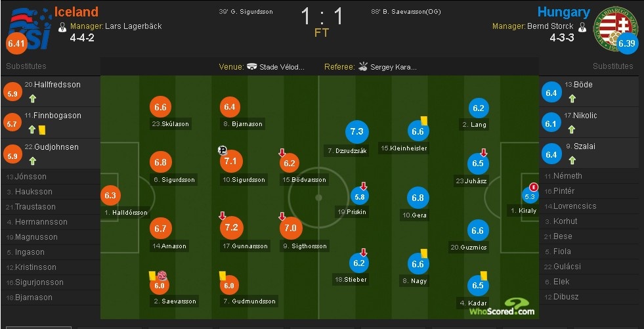Click the own goal icon on Saevarsson
This screenshot has height=329, width=644.
[x=162, y=276]
